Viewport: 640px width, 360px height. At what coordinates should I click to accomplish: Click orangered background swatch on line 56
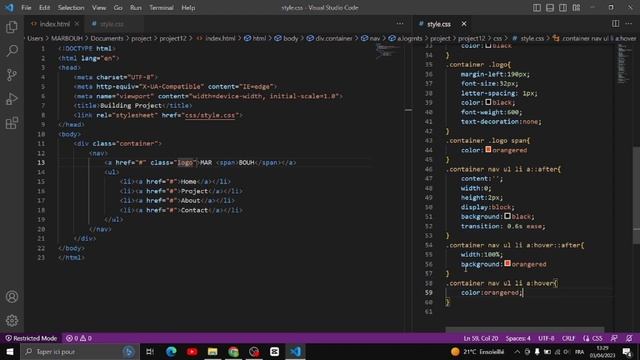pyautogui.click(x=507, y=264)
